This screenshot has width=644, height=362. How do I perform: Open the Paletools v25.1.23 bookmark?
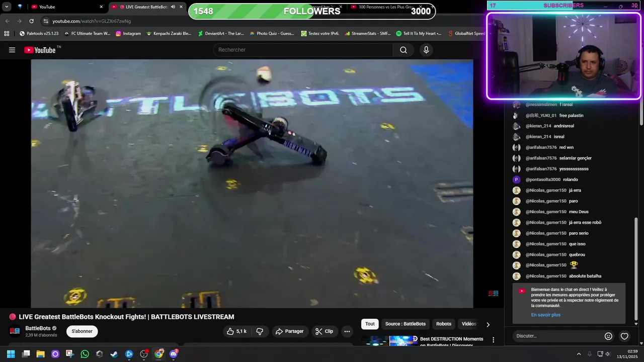coord(39,34)
